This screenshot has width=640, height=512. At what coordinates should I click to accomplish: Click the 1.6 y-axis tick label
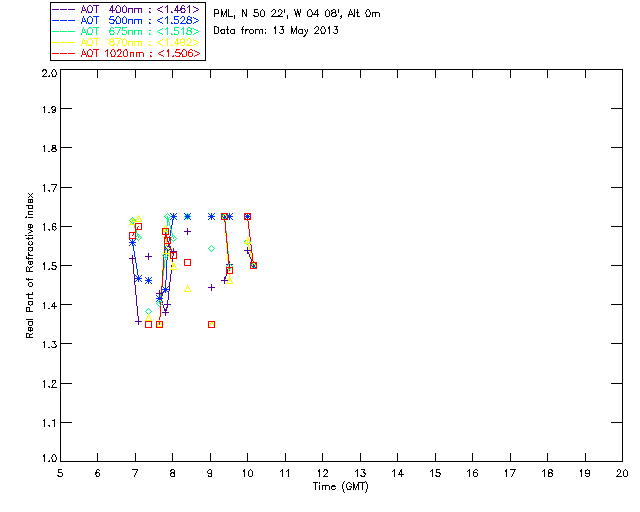coord(49,227)
